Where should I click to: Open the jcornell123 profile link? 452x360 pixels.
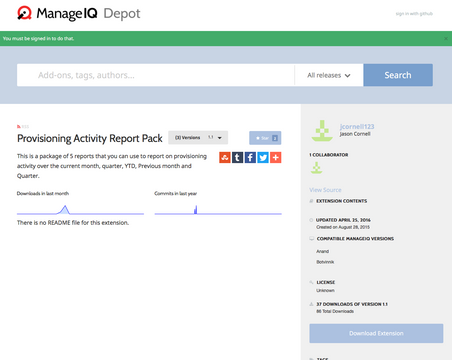coord(357,126)
